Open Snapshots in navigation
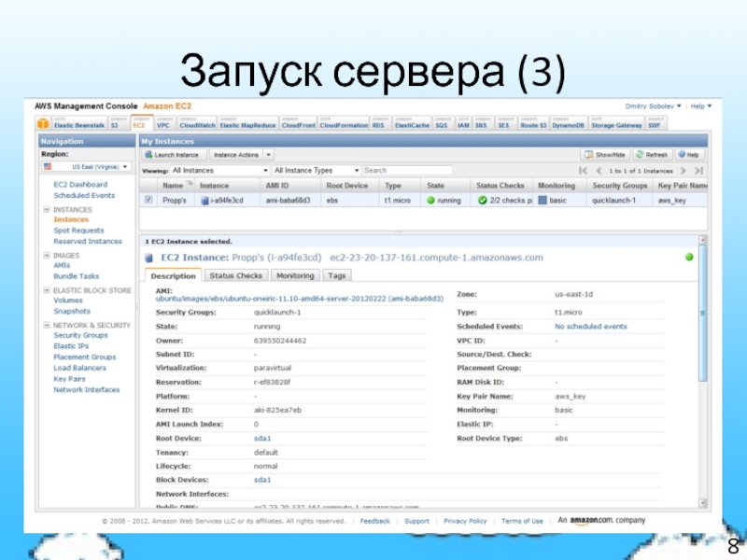This screenshot has height=560, width=747. tap(72, 311)
